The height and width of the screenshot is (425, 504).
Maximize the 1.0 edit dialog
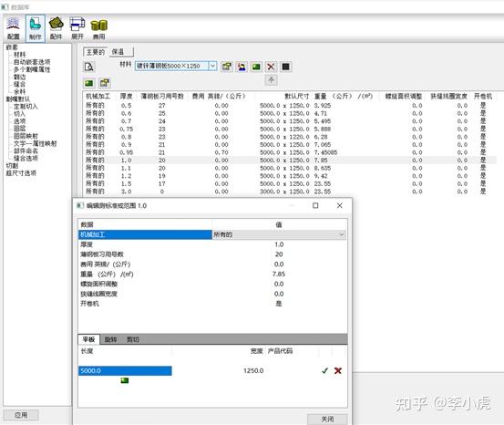click(315, 205)
